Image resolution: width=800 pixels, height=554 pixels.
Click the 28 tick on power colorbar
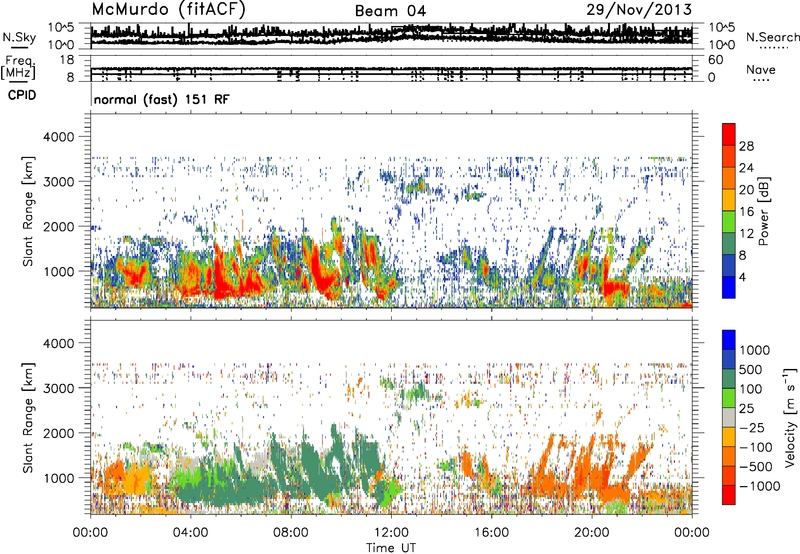coord(746,146)
